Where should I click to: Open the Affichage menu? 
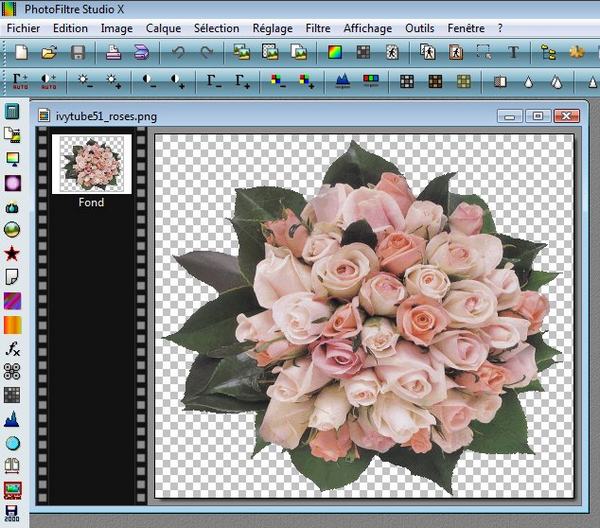coord(368,28)
